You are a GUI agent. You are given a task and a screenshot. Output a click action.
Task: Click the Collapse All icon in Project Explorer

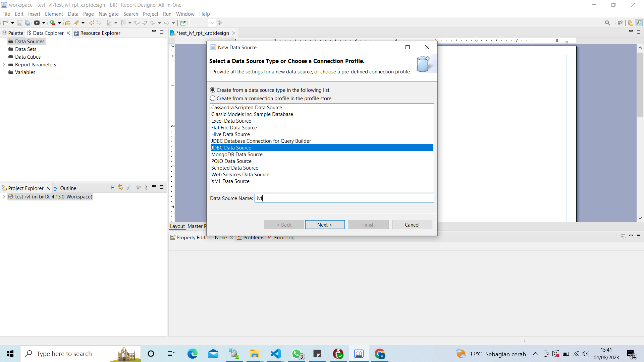(113, 188)
